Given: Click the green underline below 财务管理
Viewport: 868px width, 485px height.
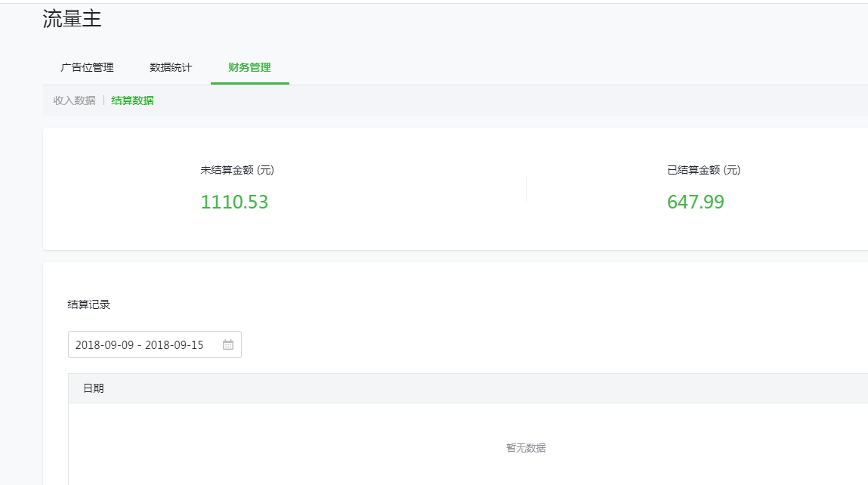Looking at the screenshot, I should tap(249, 83).
